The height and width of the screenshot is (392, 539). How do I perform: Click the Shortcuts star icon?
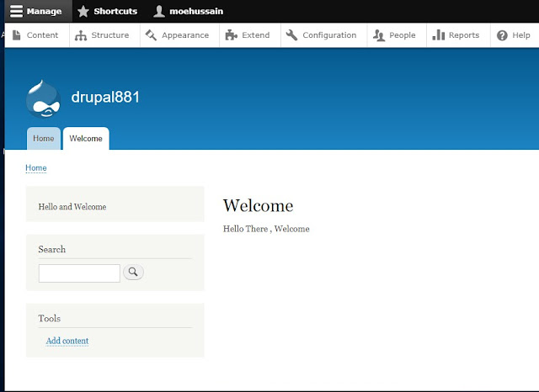pyautogui.click(x=83, y=11)
